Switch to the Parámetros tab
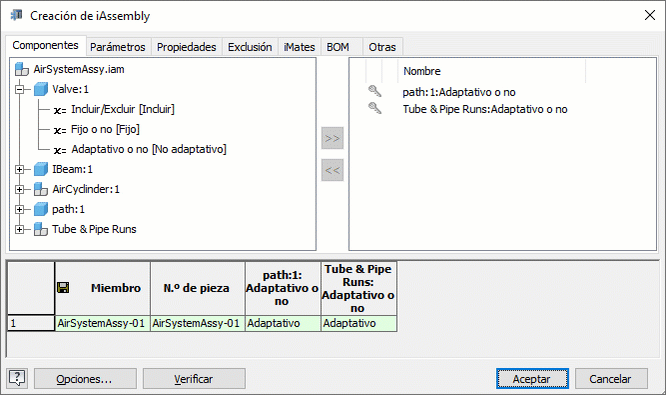The width and height of the screenshot is (666, 395). point(118,47)
